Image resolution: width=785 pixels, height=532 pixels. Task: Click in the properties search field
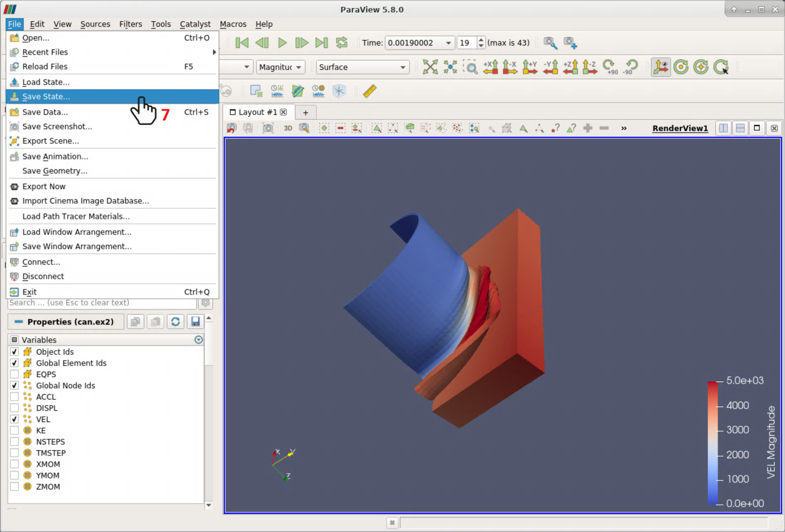pyautogui.click(x=102, y=303)
